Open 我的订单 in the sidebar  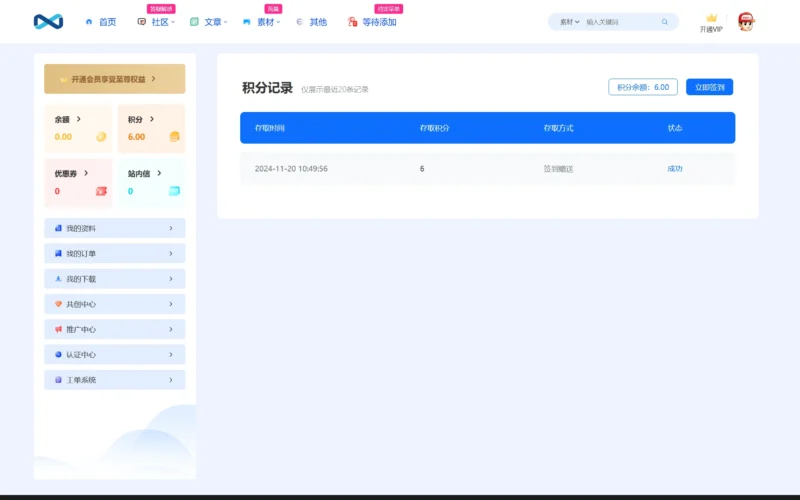point(114,254)
